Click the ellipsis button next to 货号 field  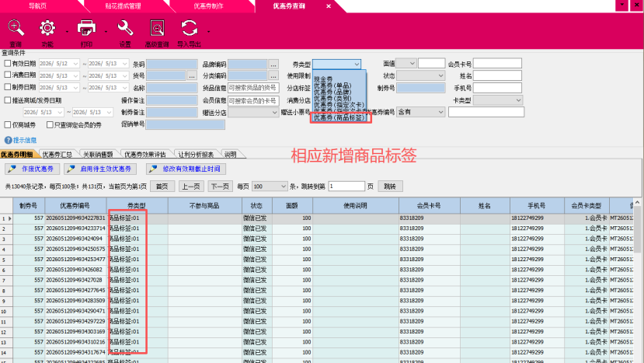[191, 75]
